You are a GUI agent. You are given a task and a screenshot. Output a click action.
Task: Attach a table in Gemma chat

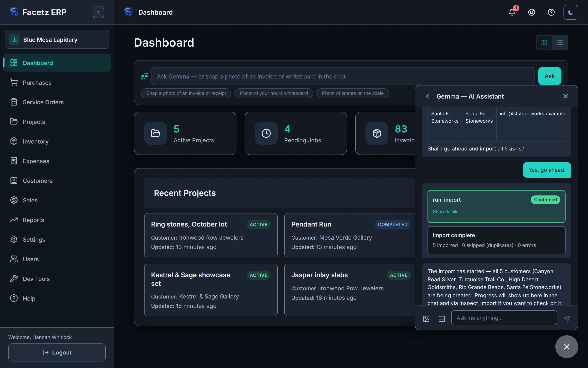pyautogui.click(x=442, y=319)
